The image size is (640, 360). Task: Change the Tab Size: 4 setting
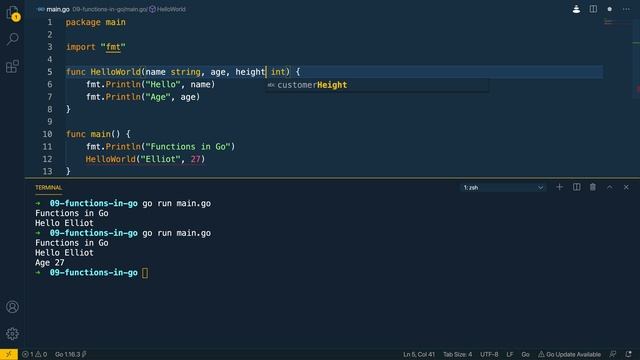point(458,354)
